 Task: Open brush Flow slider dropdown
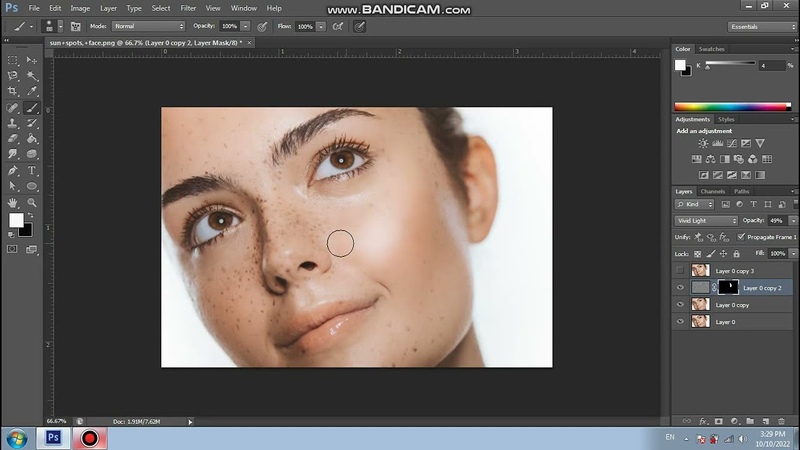tap(321, 27)
